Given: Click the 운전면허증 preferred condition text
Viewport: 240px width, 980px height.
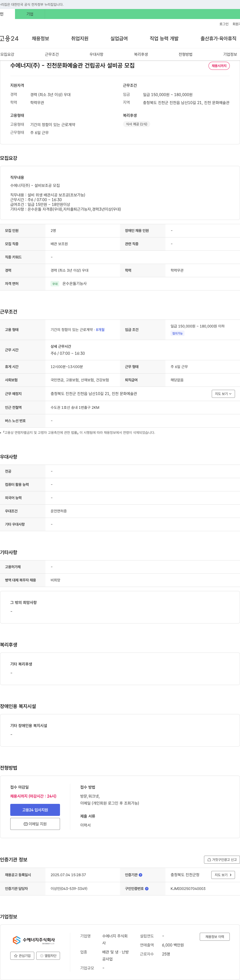Looking at the screenshot, I should coord(58,511).
